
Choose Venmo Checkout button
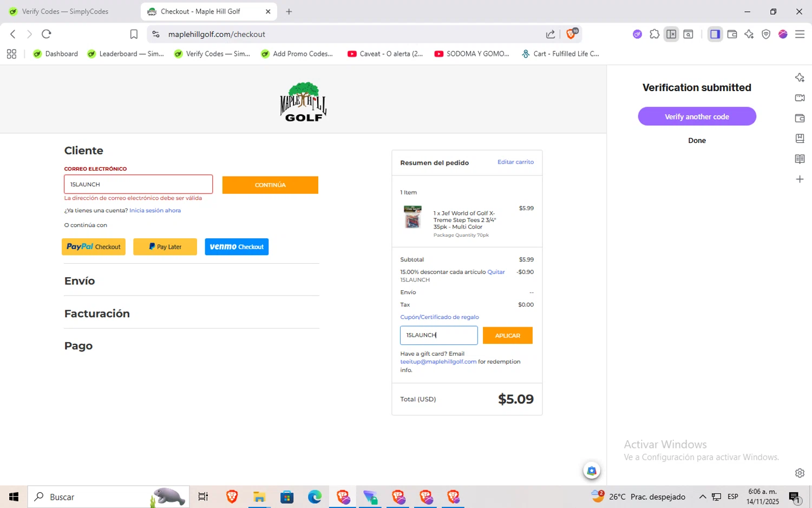pyautogui.click(x=237, y=246)
